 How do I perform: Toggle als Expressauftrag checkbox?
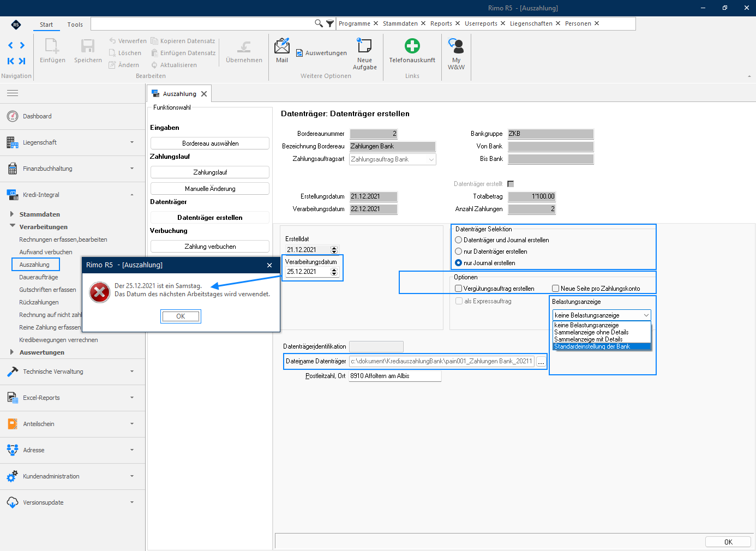tap(459, 301)
